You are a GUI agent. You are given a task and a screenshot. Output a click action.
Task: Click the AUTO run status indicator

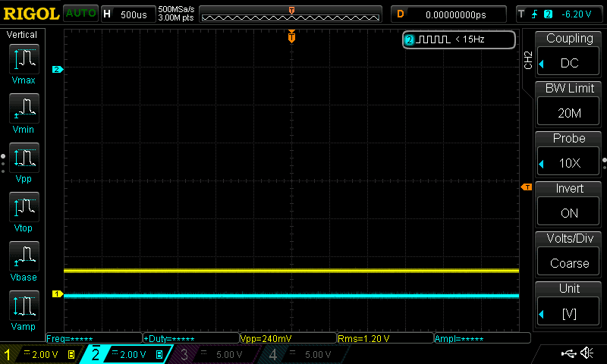click(x=80, y=14)
